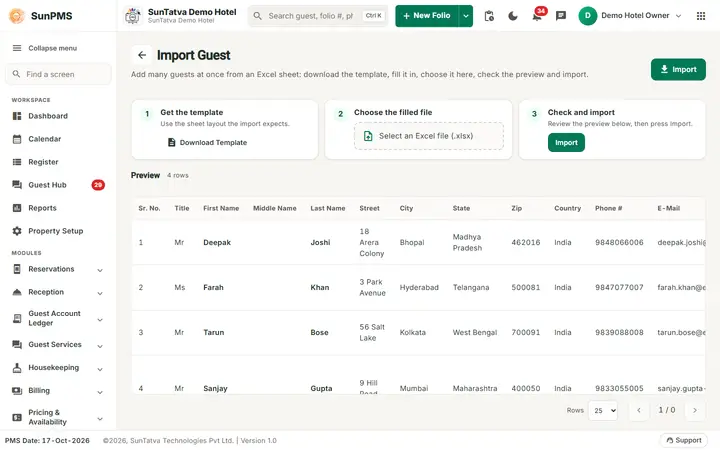Click the search guest, folio input field
720x450 pixels.
(318, 16)
